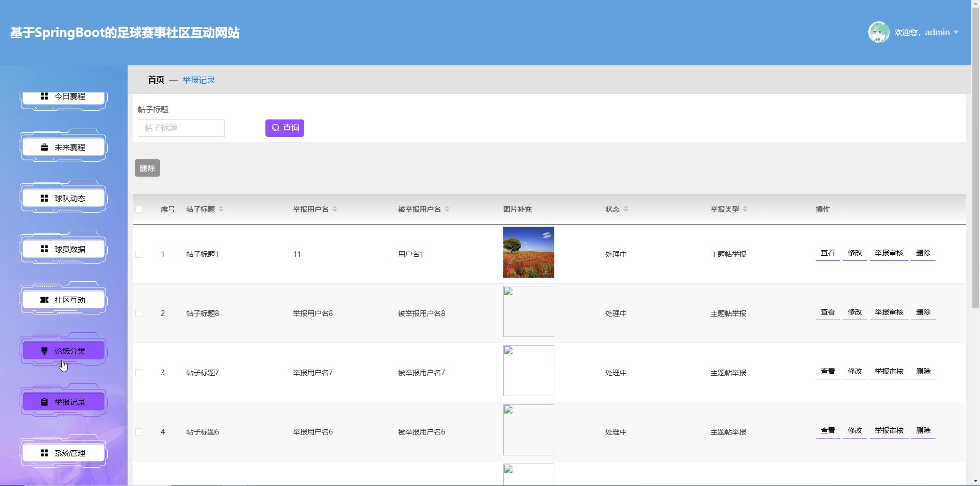Open the admin user dropdown arrow
Viewport: 980px width, 486px height.
pyautogui.click(x=956, y=32)
